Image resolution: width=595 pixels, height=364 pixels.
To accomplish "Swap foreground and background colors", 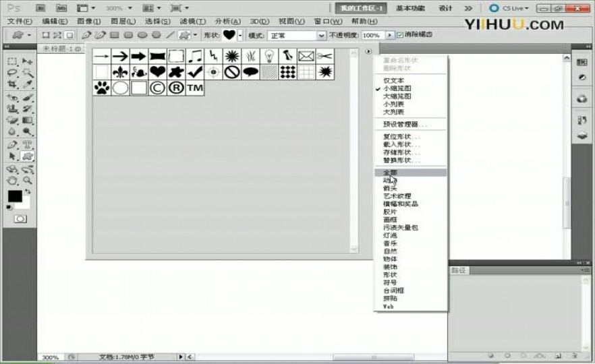I will coord(28,191).
